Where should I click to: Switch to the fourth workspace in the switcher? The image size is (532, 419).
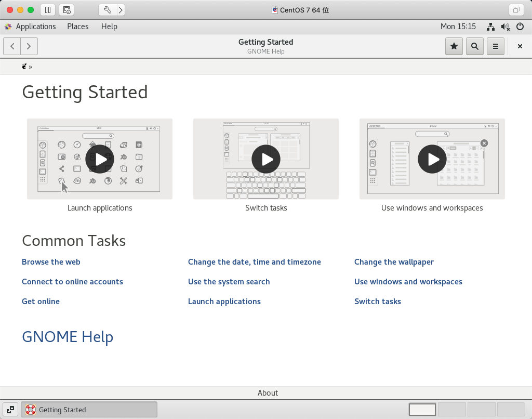[511, 410]
